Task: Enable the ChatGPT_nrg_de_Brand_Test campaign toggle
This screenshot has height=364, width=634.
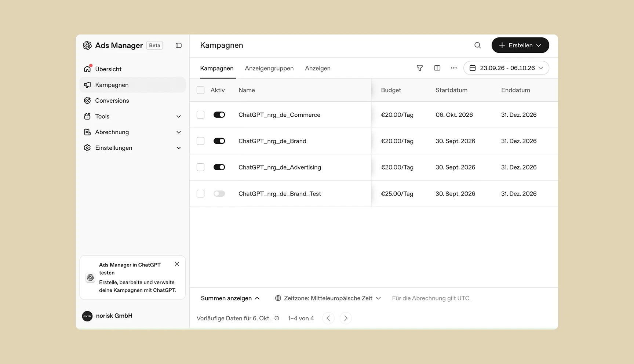Action: [219, 194]
